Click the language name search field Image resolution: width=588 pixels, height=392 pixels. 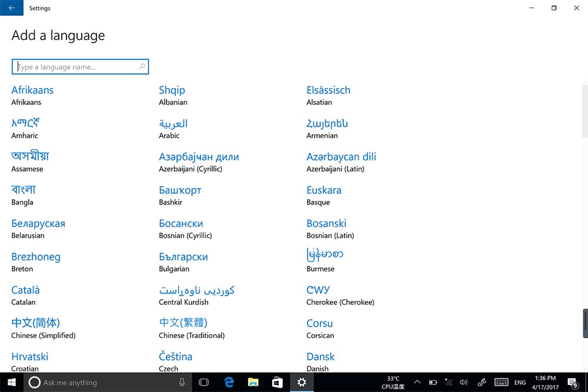[76, 67]
